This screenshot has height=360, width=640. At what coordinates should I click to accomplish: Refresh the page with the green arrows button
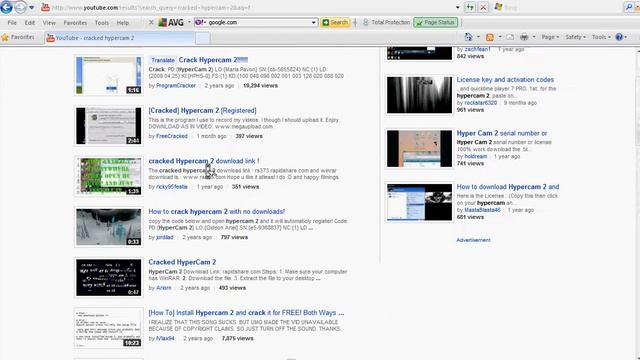470,7
